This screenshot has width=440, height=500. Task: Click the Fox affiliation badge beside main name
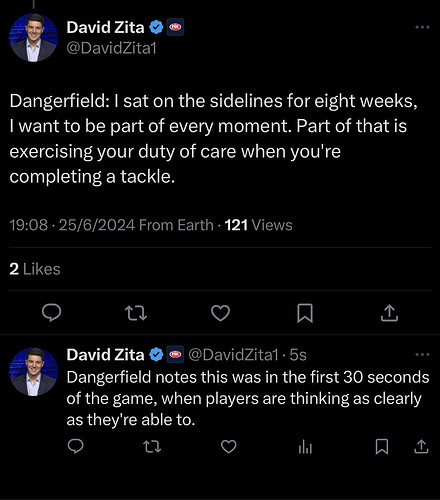175,27
